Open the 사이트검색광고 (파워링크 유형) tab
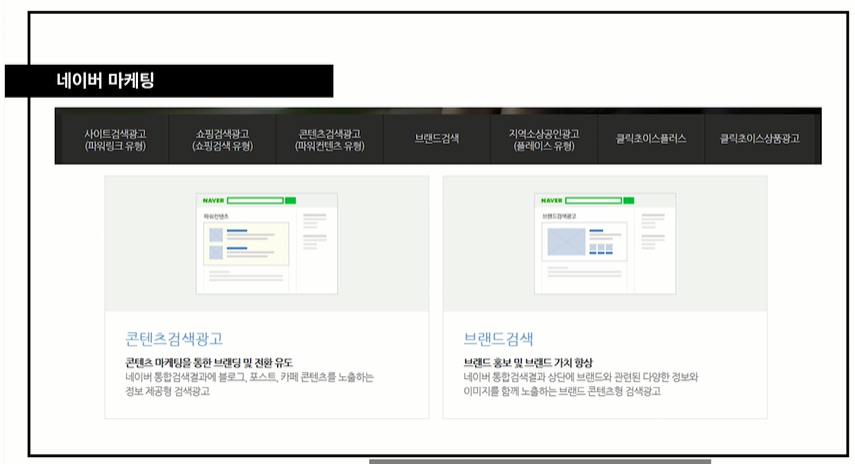Screen dimensions: 855x464 pos(115,140)
